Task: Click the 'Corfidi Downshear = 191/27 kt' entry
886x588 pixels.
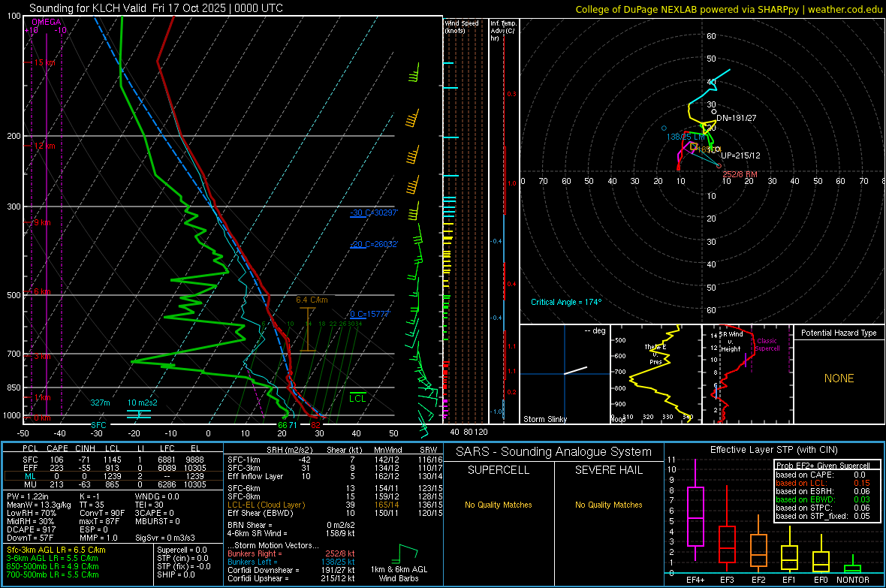Action: coord(291,570)
